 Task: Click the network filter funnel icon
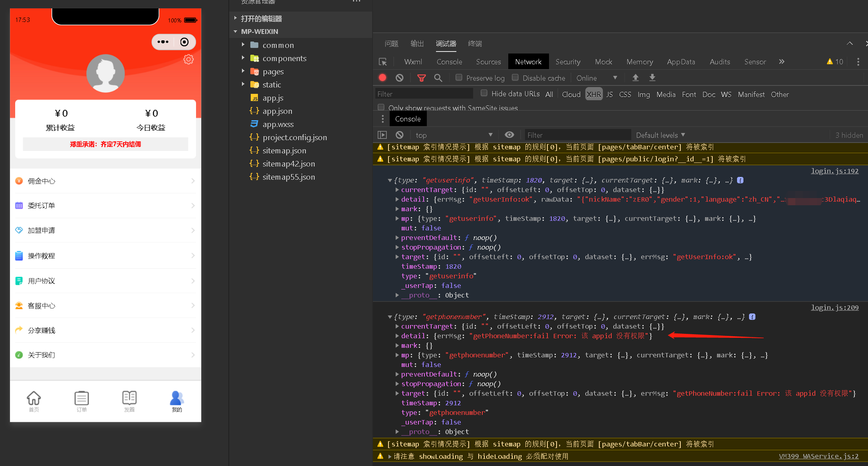[421, 78]
